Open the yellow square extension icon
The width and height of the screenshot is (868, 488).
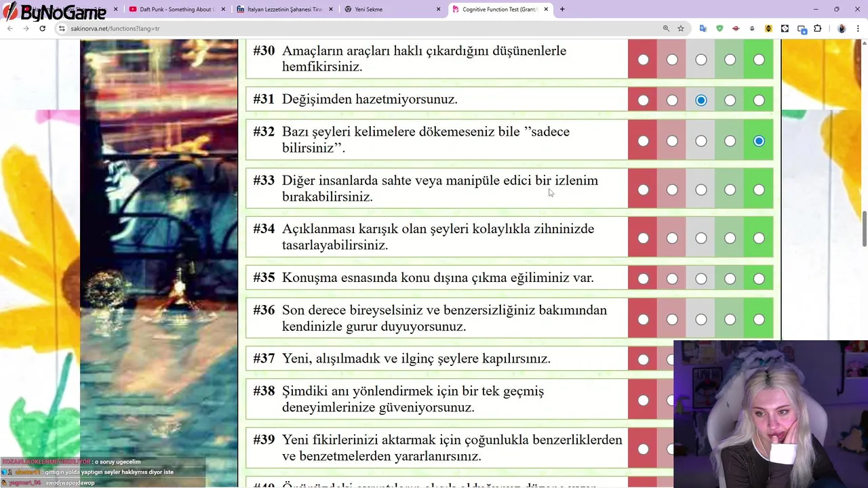[x=768, y=28]
